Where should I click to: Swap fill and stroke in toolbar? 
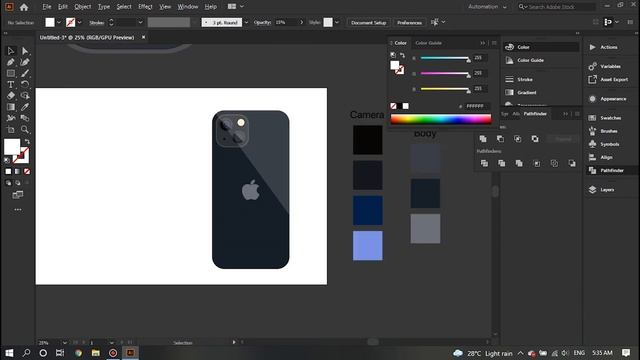click(x=27, y=142)
